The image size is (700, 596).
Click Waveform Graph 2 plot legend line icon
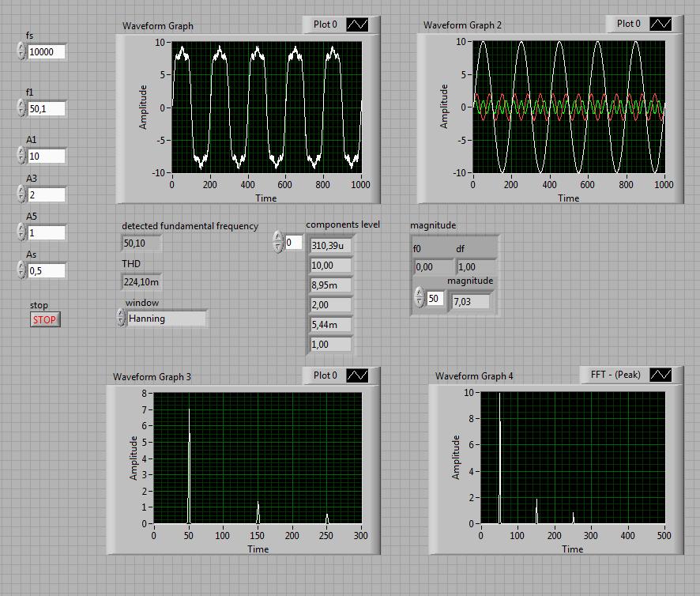(660, 24)
